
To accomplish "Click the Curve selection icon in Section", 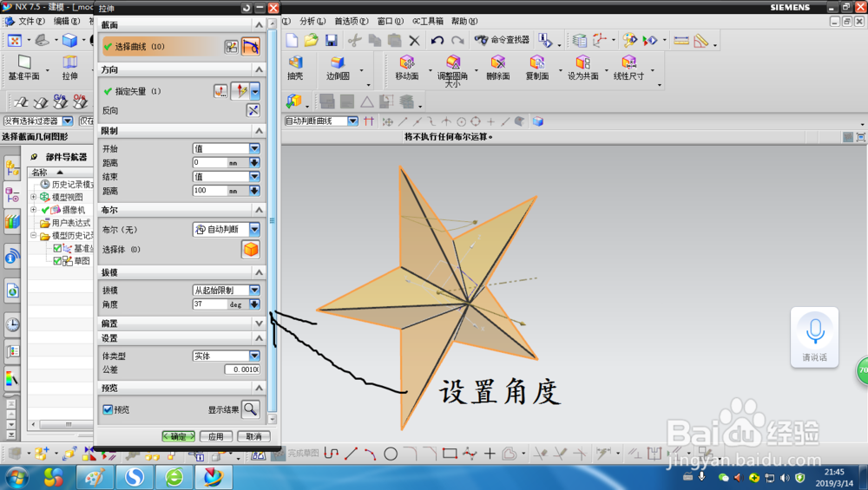I will [x=251, y=47].
